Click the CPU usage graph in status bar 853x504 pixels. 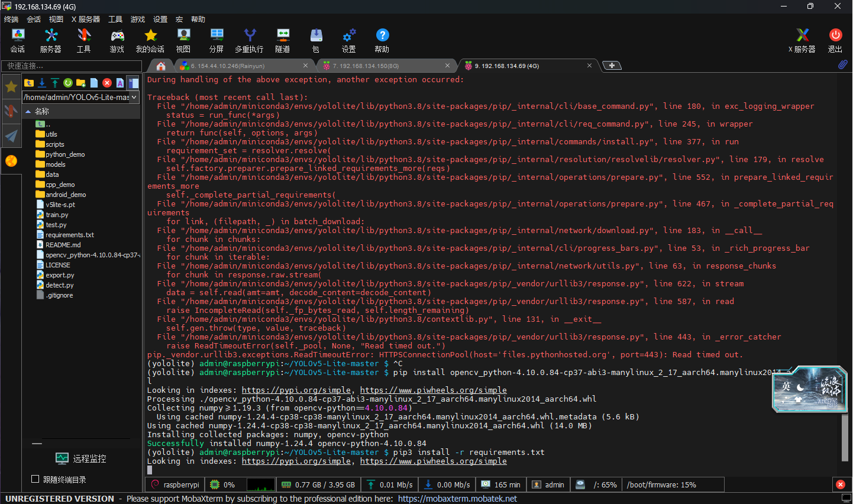pyautogui.click(x=260, y=484)
